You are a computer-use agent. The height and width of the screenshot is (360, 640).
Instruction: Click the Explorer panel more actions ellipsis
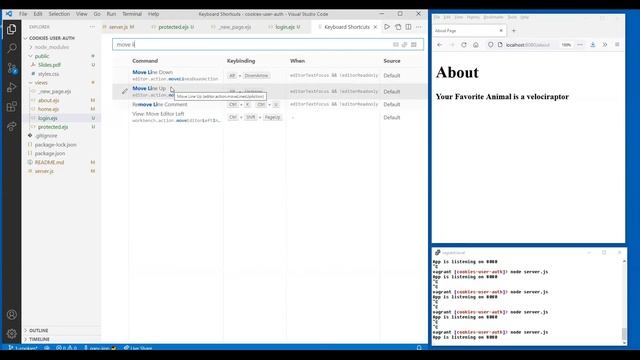[92, 27]
